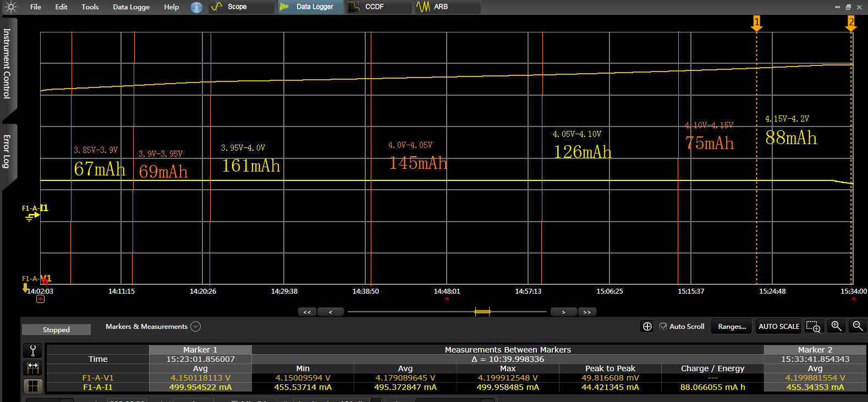Jump to end with the >> button
This screenshot has height=402, width=868.
click(x=587, y=312)
